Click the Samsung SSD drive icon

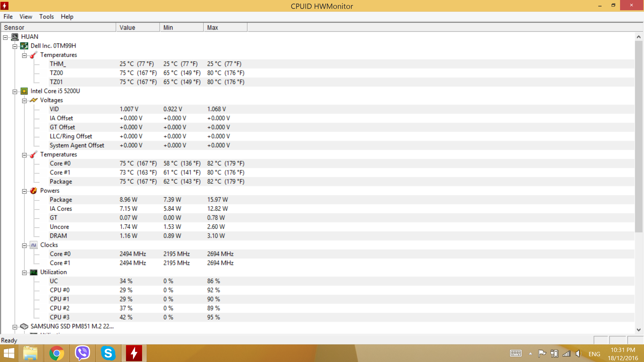click(24, 326)
